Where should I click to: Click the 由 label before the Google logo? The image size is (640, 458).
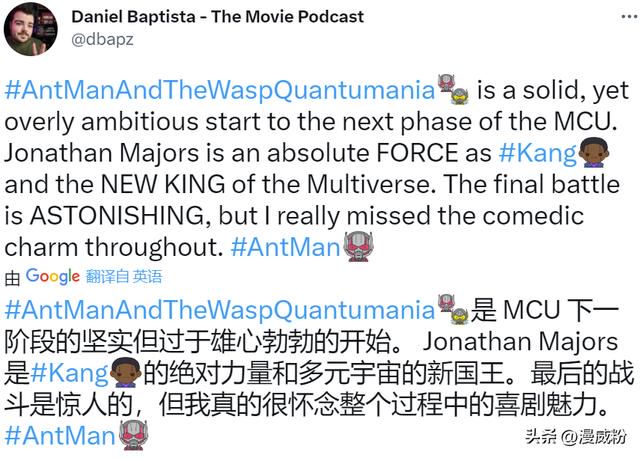12,278
